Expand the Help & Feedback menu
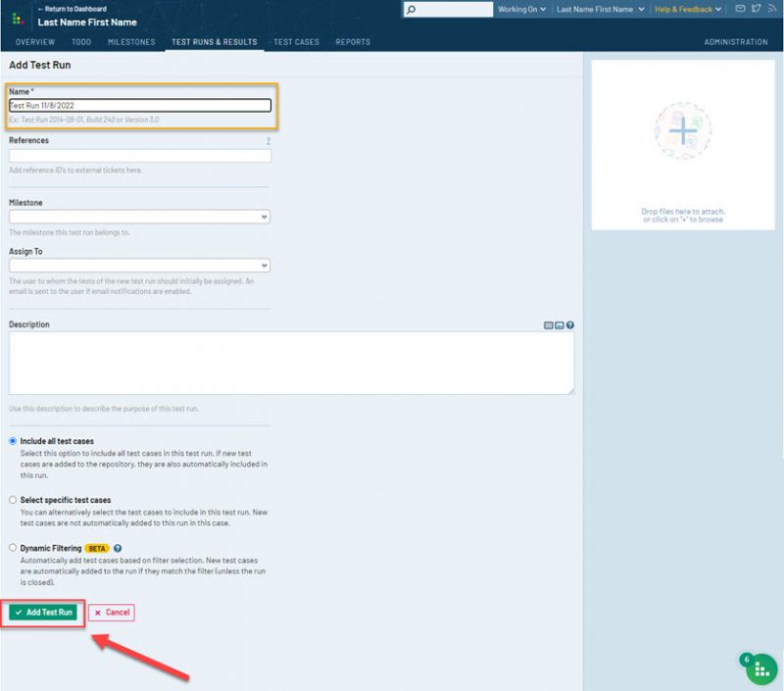The image size is (784, 691). [x=683, y=9]
